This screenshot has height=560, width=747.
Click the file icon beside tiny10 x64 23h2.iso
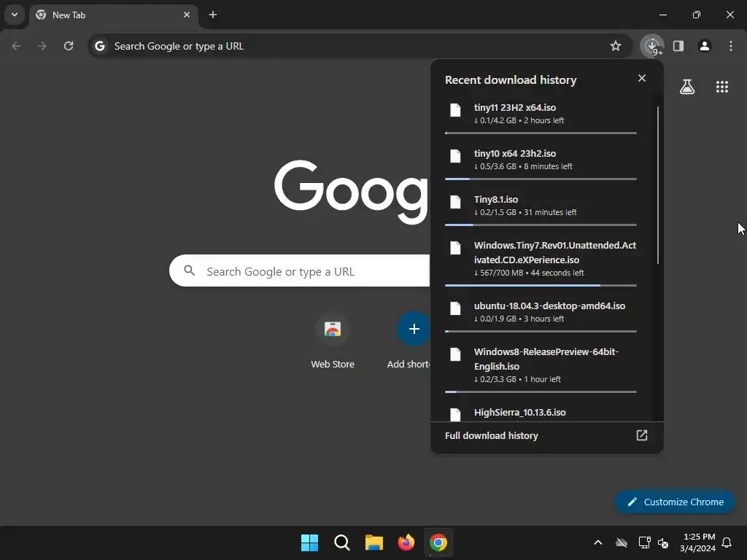tap(455, 156)
